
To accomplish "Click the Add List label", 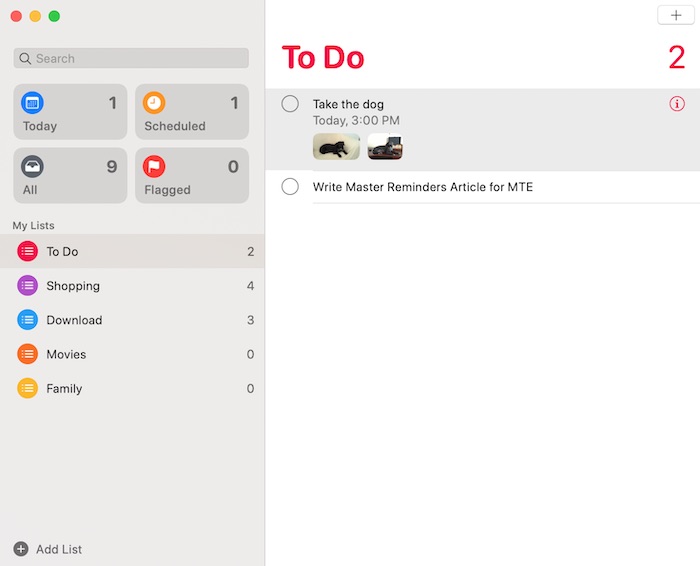I will pos(59,549).
